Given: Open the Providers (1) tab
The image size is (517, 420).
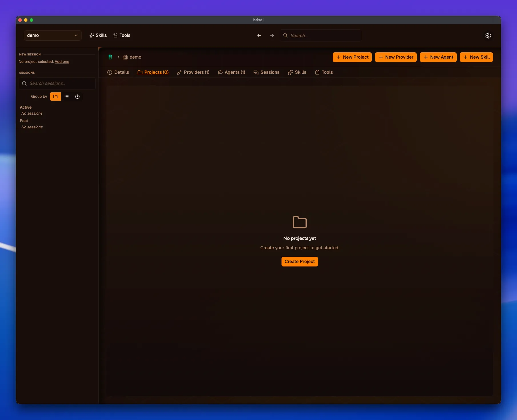Looking at the screenshot, I should coord(193,72).
